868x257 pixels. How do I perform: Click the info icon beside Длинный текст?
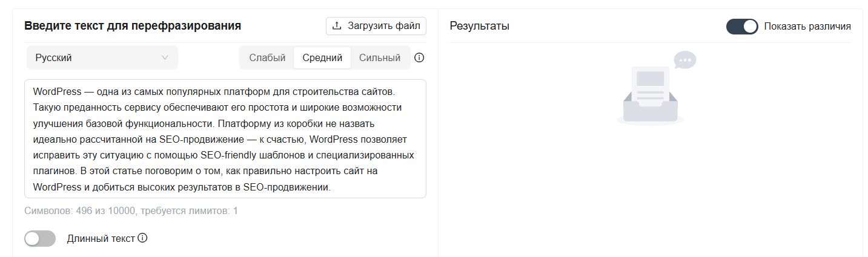tap(142, 238)
